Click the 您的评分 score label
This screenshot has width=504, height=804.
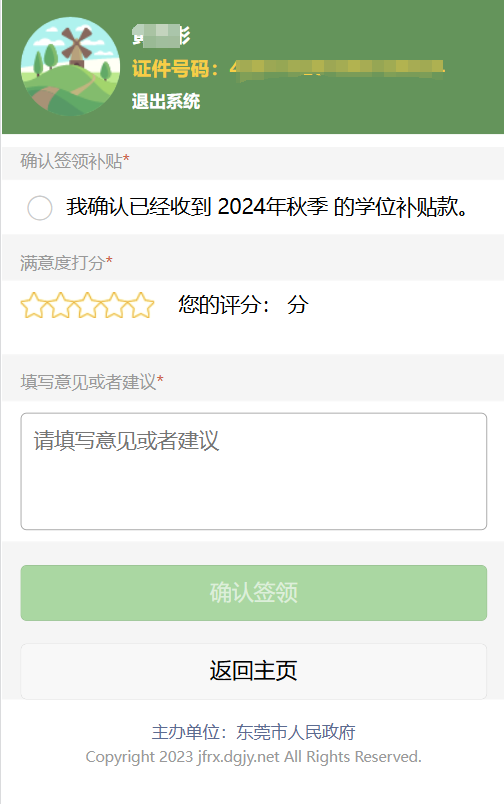(224, 305)
